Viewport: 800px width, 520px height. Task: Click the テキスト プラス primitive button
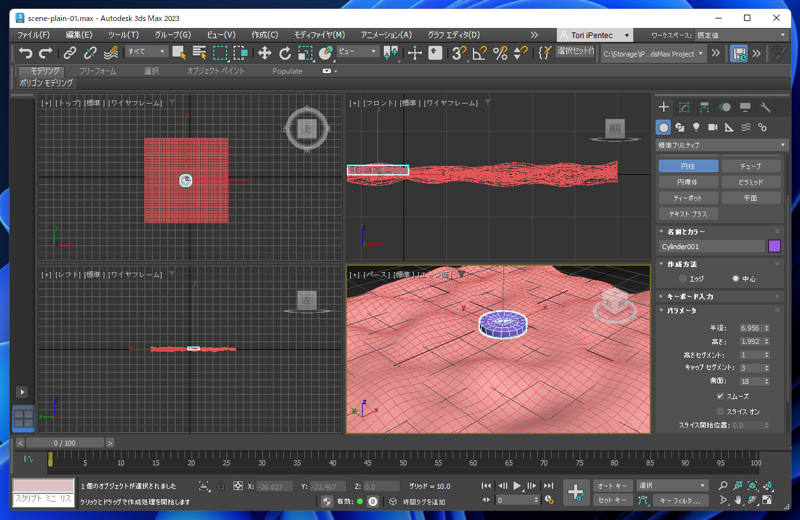pos(688,214)
